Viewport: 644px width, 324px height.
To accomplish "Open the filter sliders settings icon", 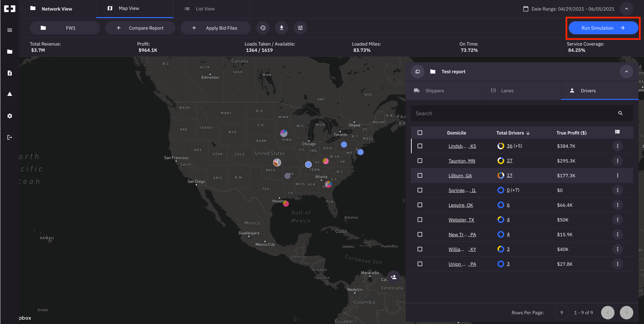I will [300, 28].
